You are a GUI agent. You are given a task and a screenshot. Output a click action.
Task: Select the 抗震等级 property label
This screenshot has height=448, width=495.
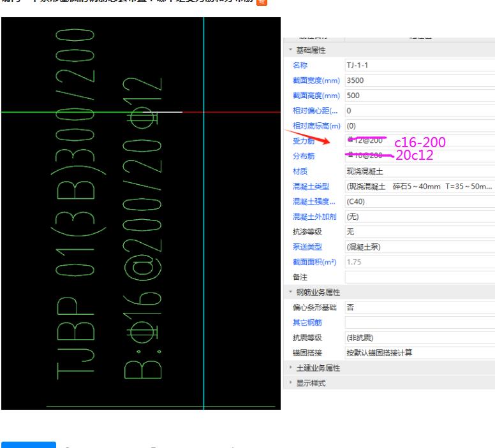point(307,338)
